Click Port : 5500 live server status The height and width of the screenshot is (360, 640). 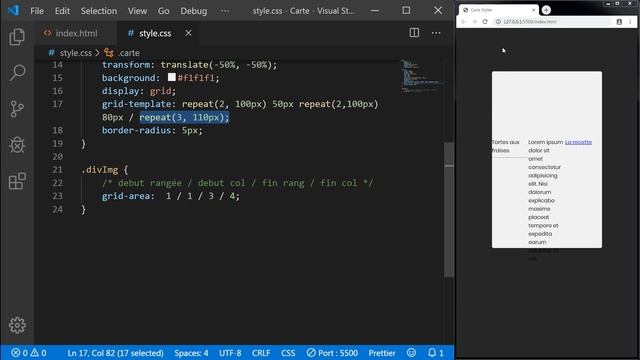pos(332,353)
